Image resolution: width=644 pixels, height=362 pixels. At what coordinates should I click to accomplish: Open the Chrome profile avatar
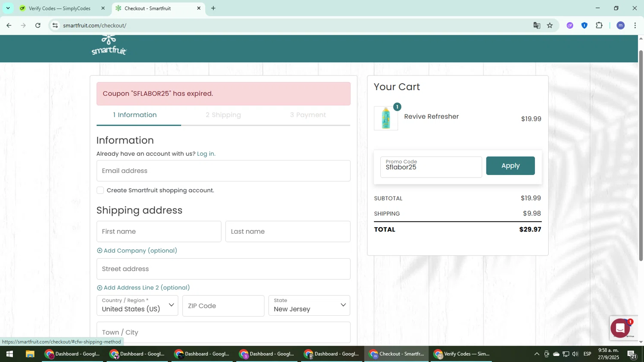click(x=620, y=26)
